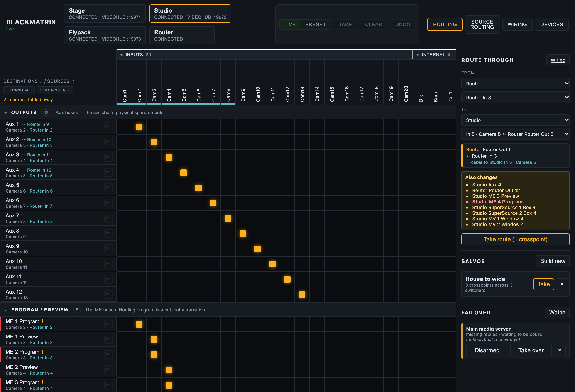Click the flag icon on the Aux 3 row
The image size is (575, 392).
pyautogui.click(x=108, y=157)
